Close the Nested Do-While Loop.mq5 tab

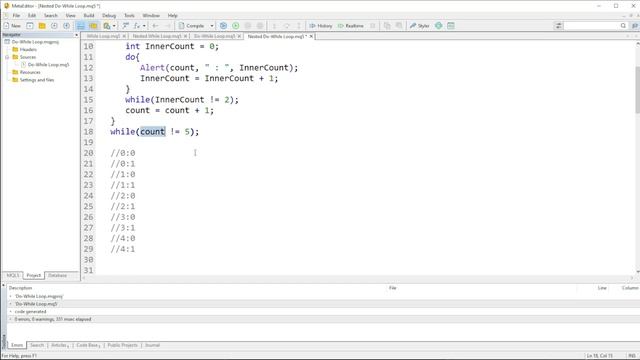(x=311, y=36)
